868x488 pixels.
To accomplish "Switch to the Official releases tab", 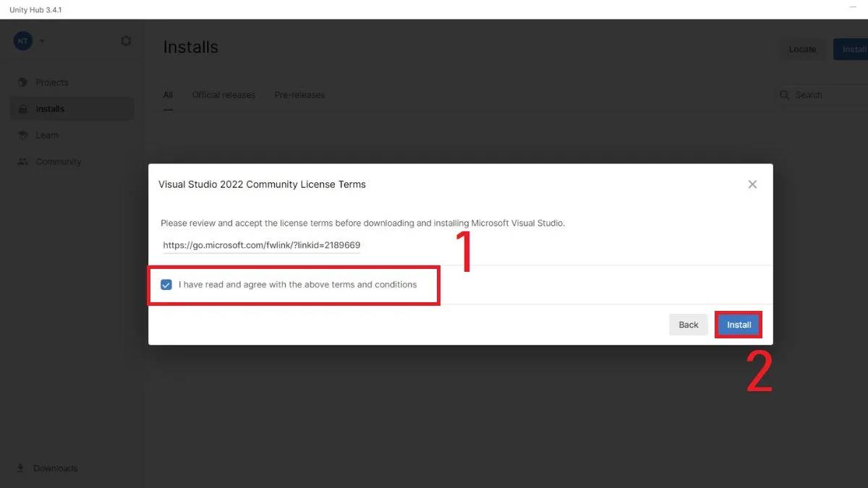I will (x=224, y=95).
